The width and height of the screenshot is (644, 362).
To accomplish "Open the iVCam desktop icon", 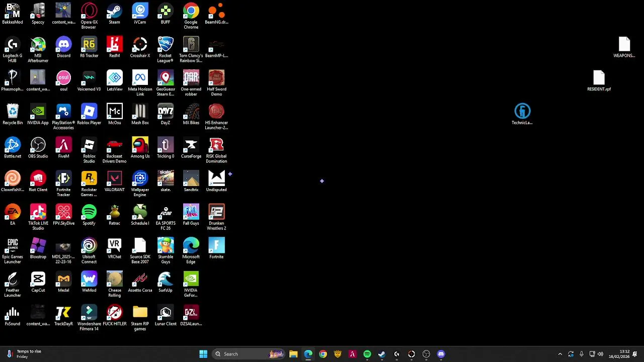I will click(140, 14).
